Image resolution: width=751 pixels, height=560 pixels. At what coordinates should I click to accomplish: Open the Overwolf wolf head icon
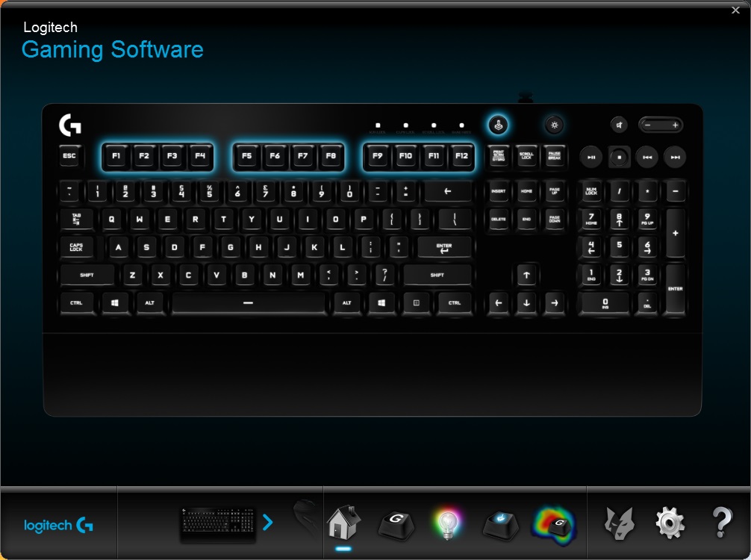[620, 523]
